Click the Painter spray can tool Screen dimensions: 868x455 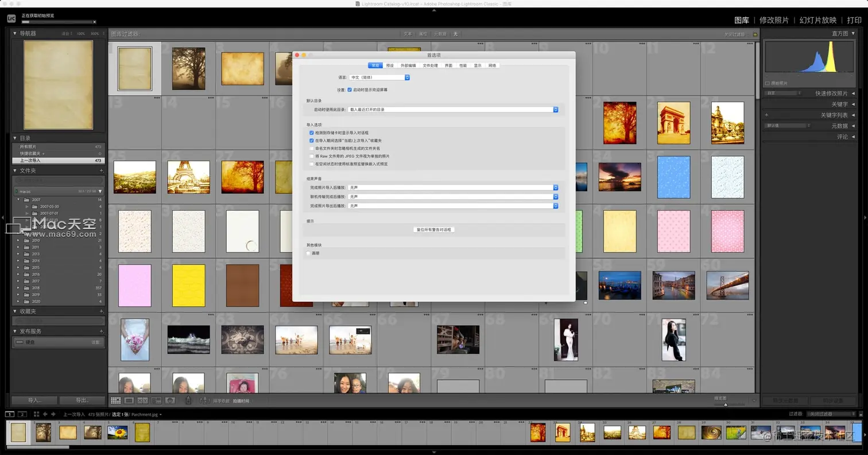coord(188,400)
